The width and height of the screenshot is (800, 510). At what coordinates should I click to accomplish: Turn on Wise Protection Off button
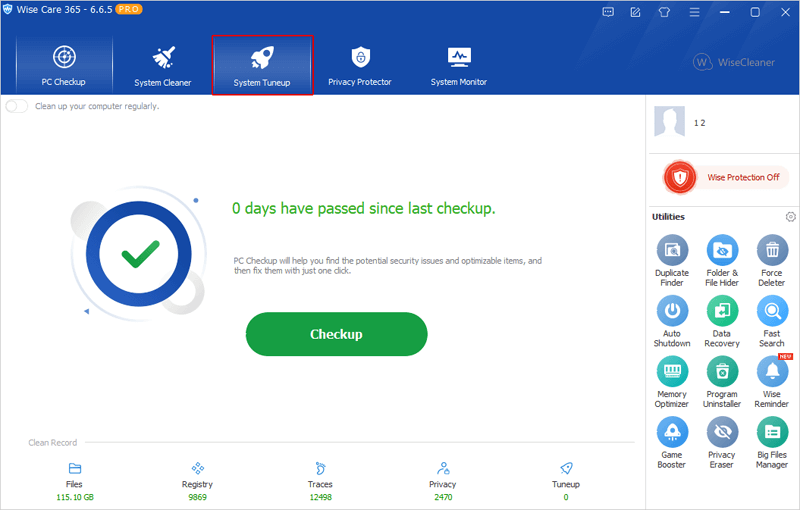[x=726, y=177]
